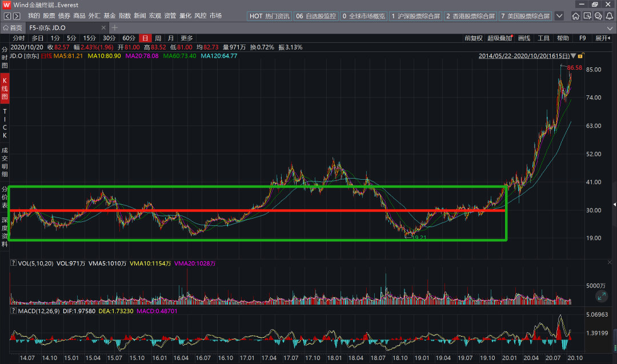Open the 更多 periods dropdown
The height and width of the screenshot is (364, 617).
pyautogui.click(x=187, y=38)
